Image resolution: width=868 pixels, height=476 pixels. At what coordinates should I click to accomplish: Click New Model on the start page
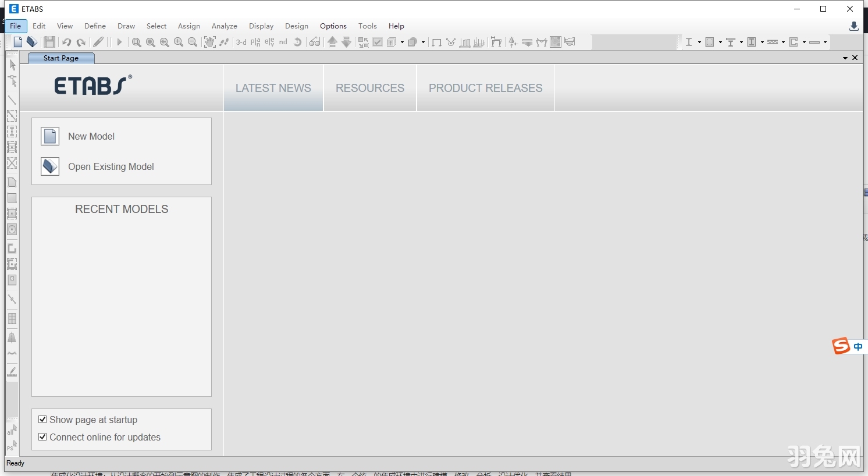pyautogui.click(x=91, y=136)
